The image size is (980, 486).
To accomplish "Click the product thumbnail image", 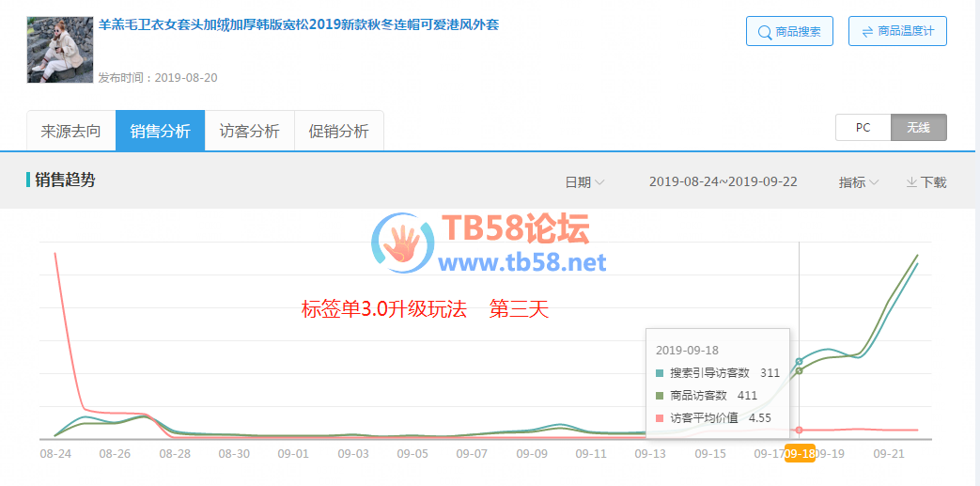I will pyautogui.click(x=60, y=49).
